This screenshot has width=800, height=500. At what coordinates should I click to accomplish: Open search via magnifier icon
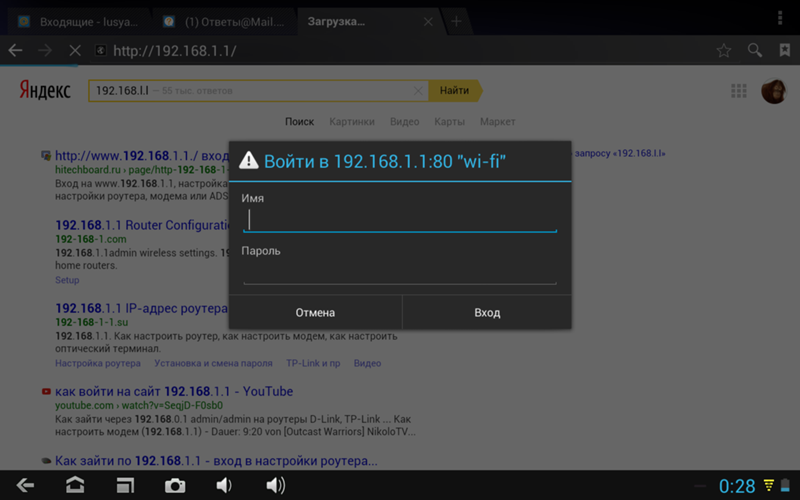tap(755, 50)
